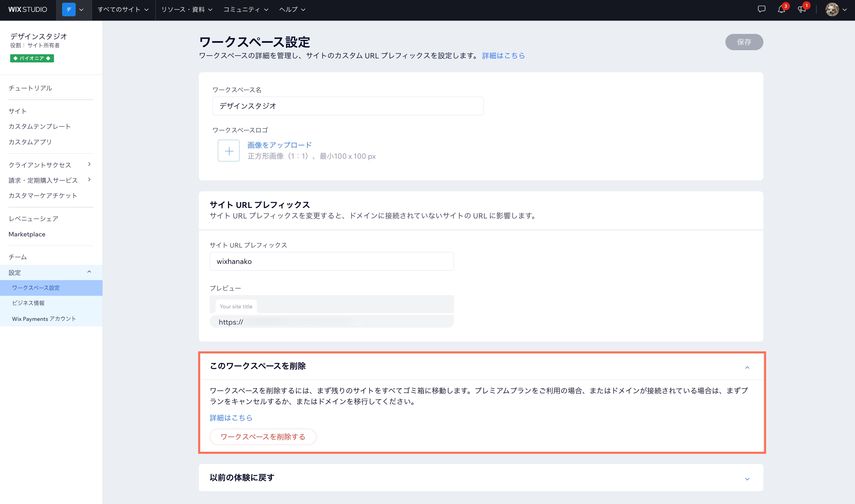
Task: Click the https:// preview URL bar
Action: click(331, 322)
